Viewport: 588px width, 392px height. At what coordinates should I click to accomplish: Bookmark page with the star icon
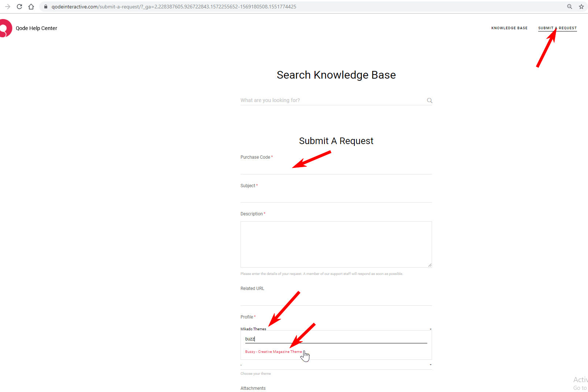tap(581, 7)
